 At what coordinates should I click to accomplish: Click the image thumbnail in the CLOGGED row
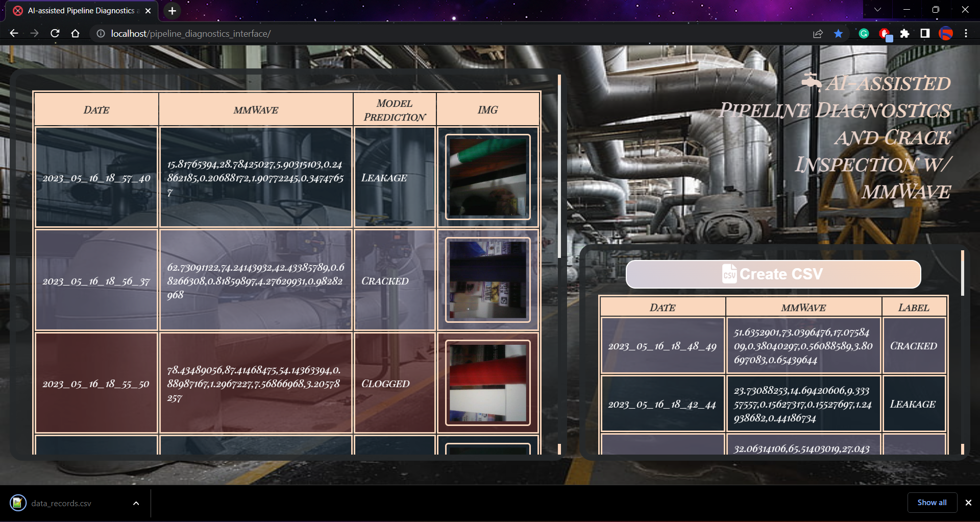click(487, 383)
